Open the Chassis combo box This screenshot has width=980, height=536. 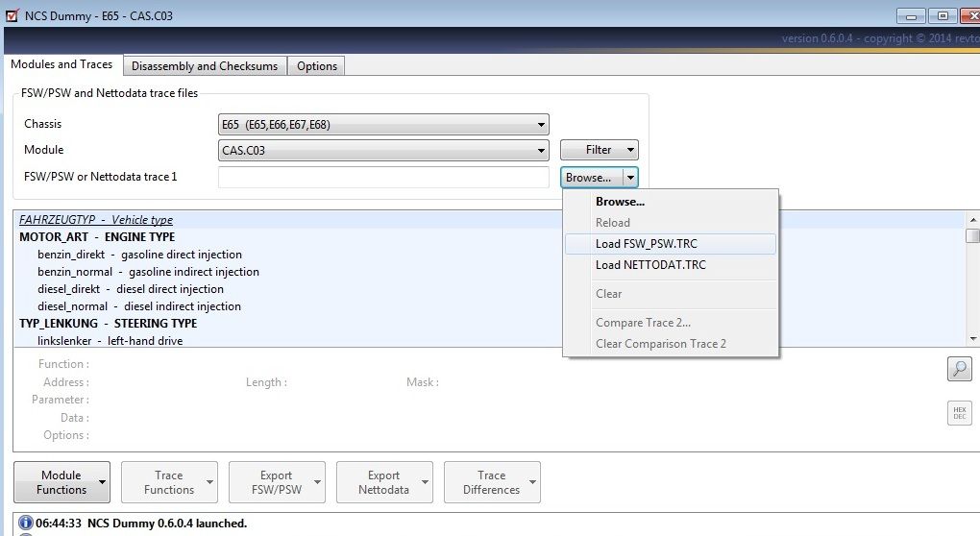pos(383,124)
